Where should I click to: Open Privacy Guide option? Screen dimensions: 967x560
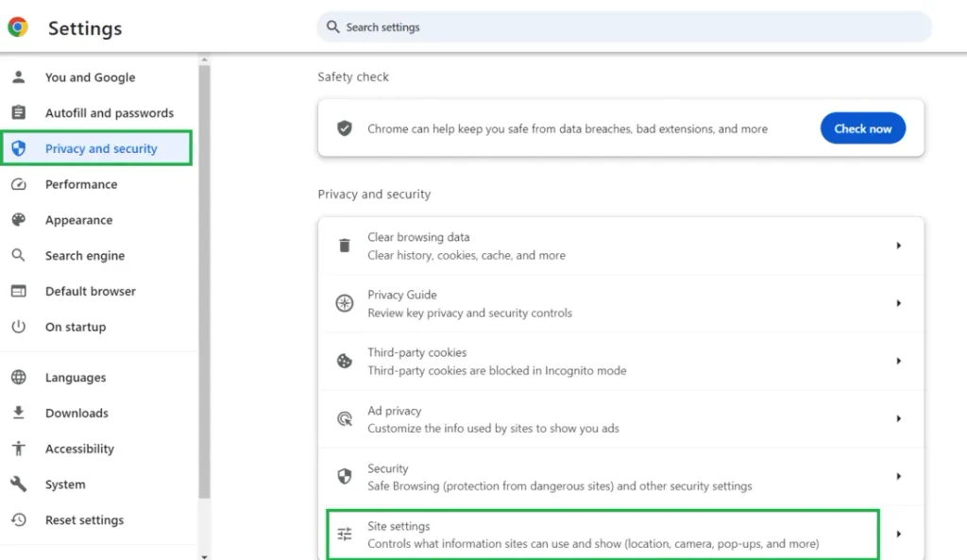pos(621,303)
